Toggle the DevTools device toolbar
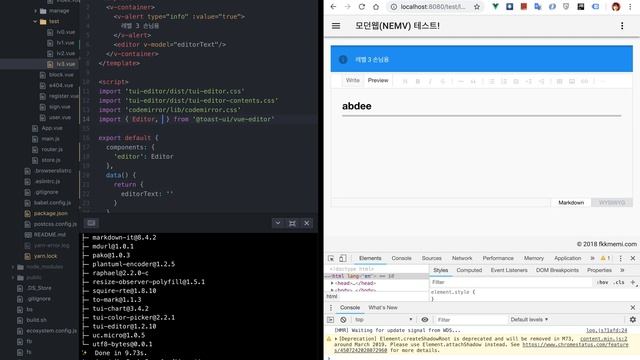640x360 pixels. (343, 258)
